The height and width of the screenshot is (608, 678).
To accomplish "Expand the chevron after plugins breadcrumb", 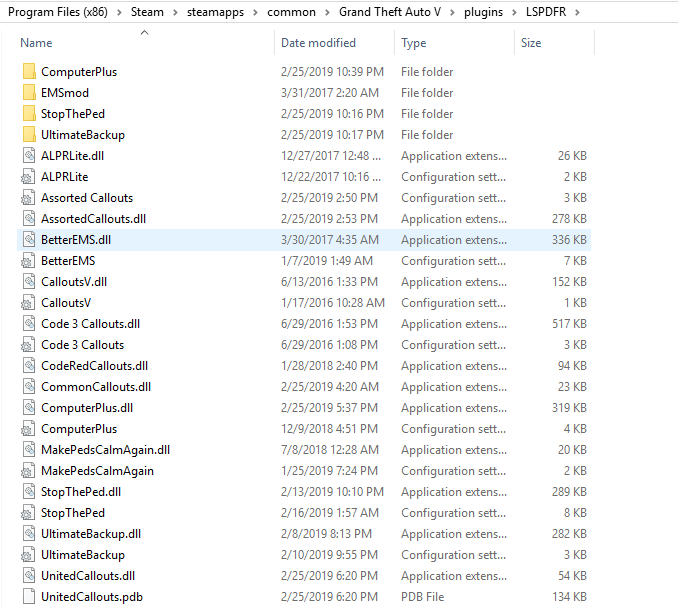I will click(514, 13).
